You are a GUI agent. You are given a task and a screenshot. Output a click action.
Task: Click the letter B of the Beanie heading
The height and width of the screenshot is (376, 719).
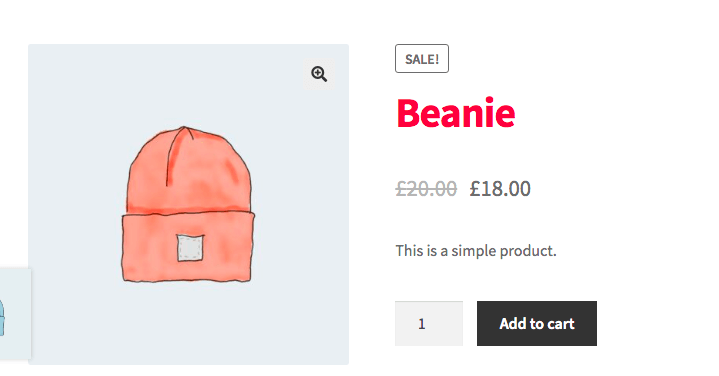point(408,113)
